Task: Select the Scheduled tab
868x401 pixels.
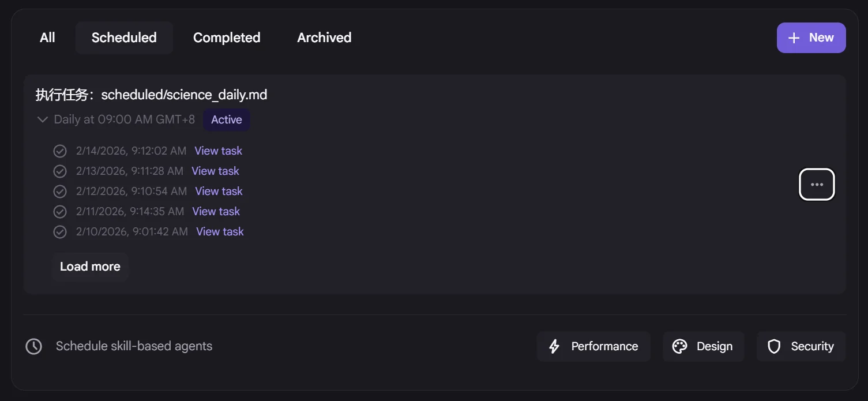Action: tap(124, 38)
